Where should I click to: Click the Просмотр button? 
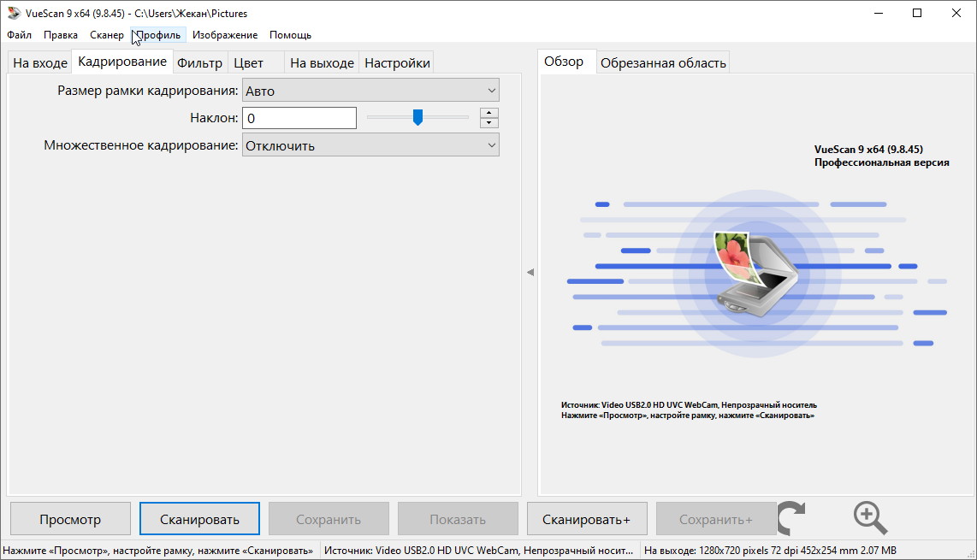[x=70, y=519]
